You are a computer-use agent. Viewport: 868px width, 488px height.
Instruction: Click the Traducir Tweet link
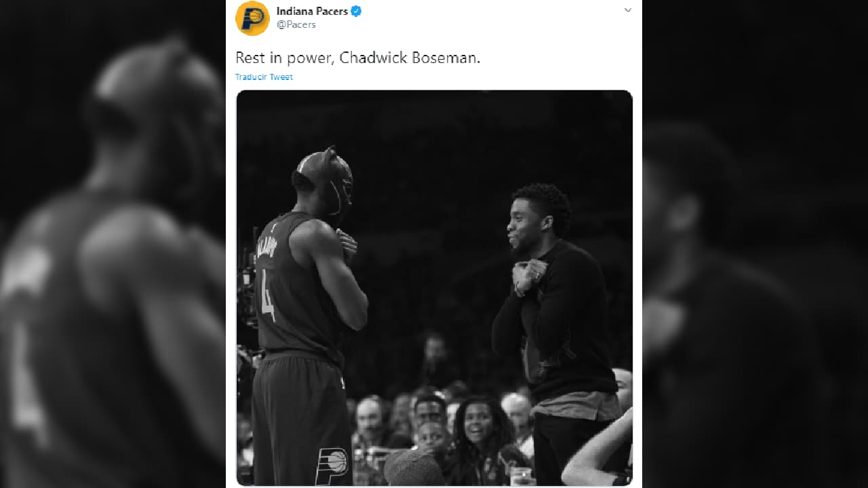264,77
